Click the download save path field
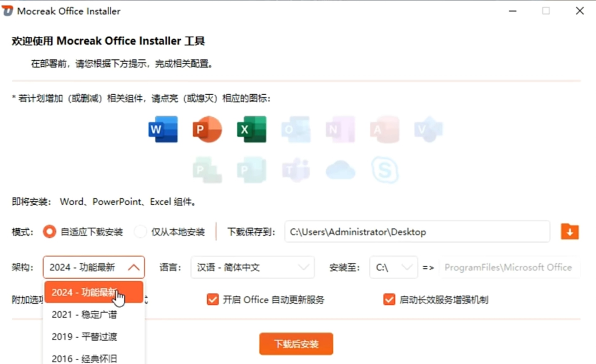 tap(417, 232)
